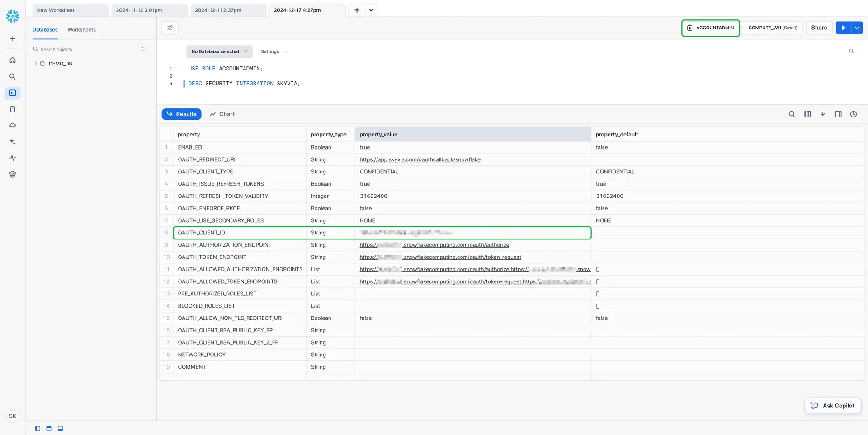Toggle left panel layout icon
The image size is (868, 435).
tap(38, 429)
